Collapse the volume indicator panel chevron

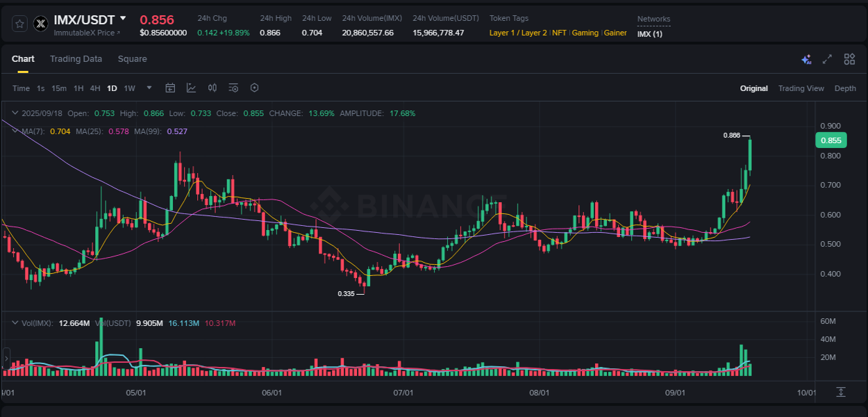coord(14,322)
